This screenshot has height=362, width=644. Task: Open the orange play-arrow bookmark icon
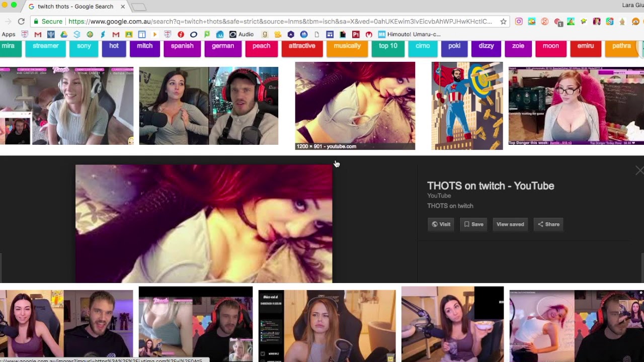tap(154, 34)
